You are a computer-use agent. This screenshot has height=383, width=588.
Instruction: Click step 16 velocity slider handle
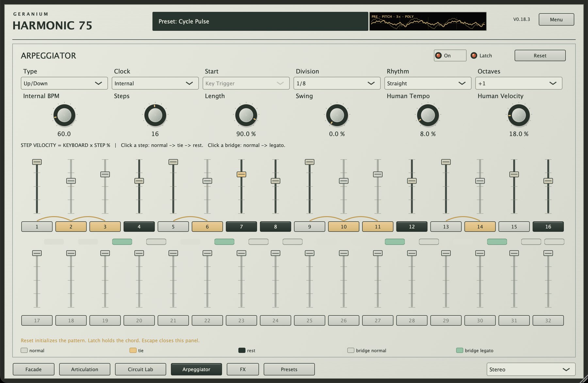[x=548, y=181]
